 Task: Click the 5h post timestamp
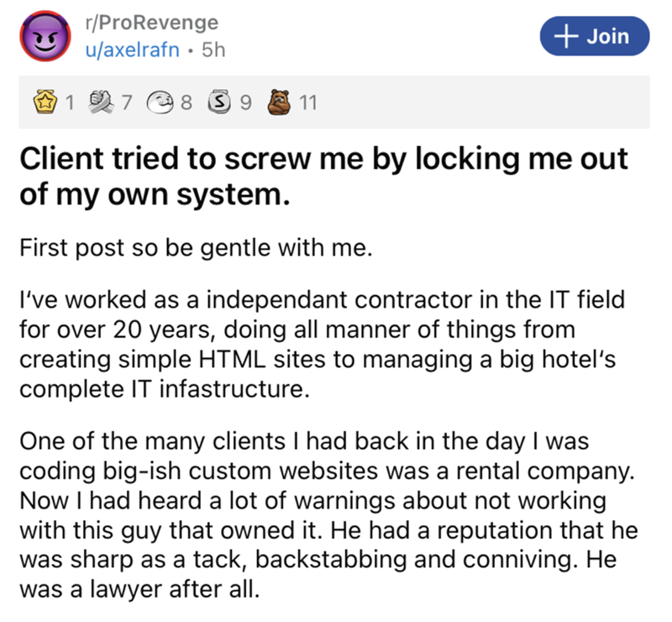[x=216, y=50]
